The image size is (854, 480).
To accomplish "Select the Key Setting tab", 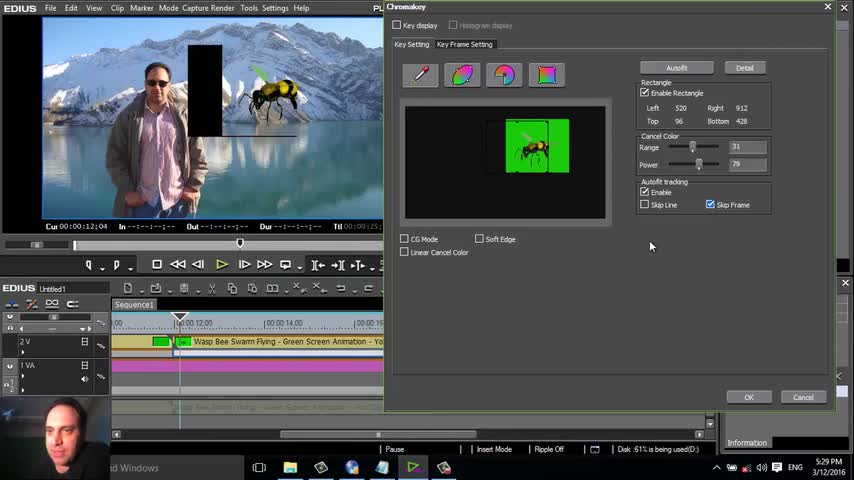I will click(x=412, y=45).
